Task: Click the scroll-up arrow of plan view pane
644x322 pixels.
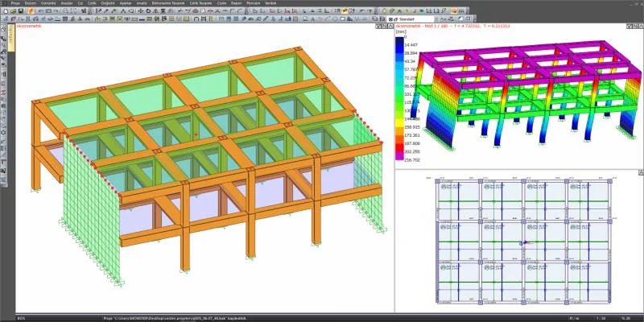Action: 641,172
